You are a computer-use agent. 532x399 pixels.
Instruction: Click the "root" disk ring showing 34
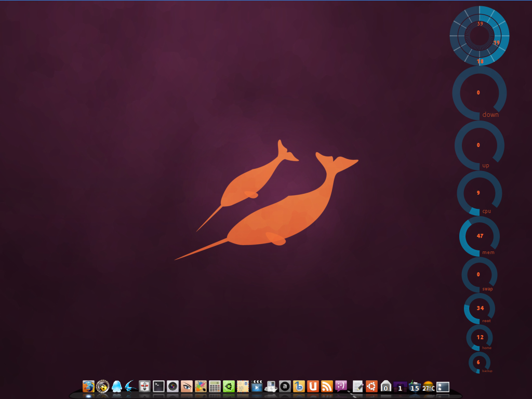480,309
